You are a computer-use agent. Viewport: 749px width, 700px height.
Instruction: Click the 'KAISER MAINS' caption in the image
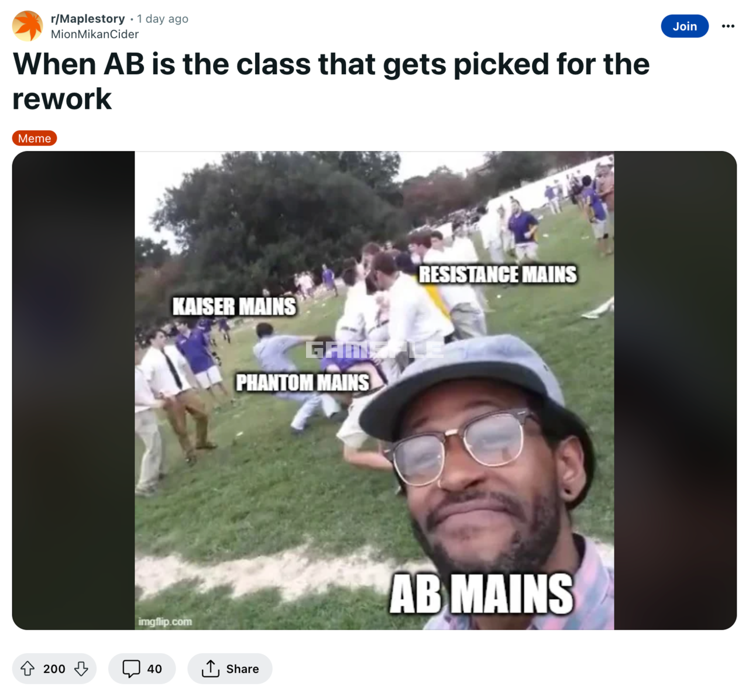point(234,306)
